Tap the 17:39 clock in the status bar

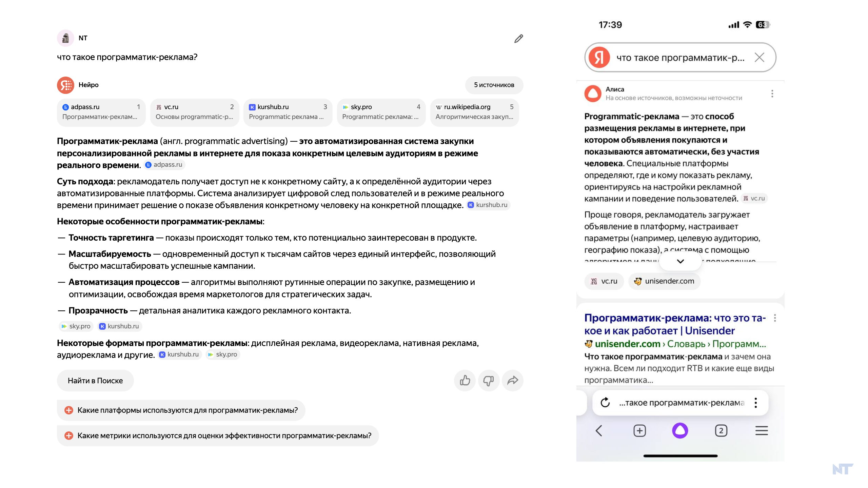point(610,25)
